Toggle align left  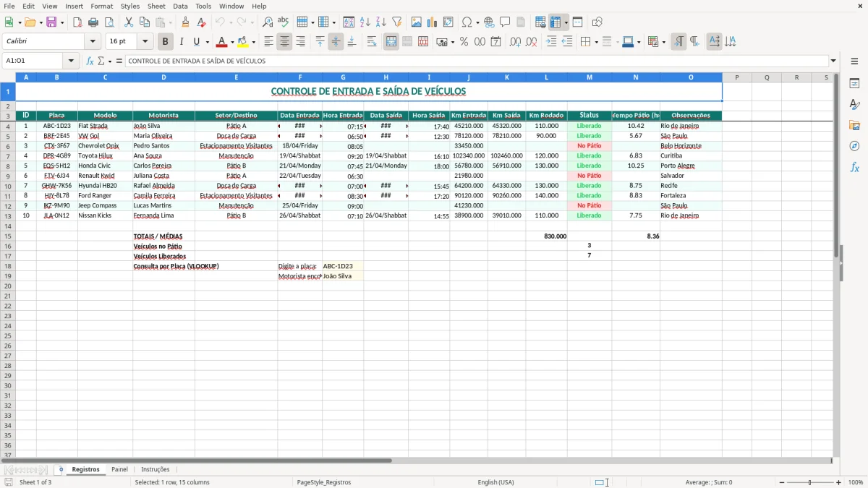[268, 42]
